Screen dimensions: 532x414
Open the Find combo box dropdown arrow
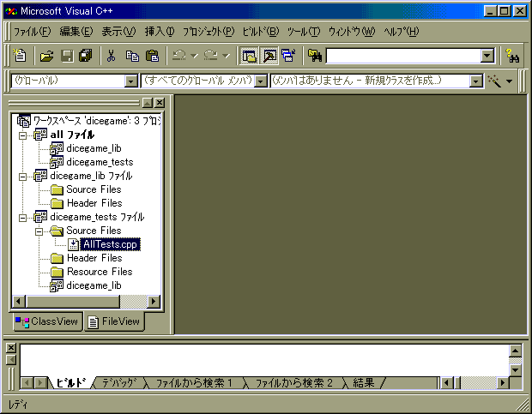click(487, 56)
